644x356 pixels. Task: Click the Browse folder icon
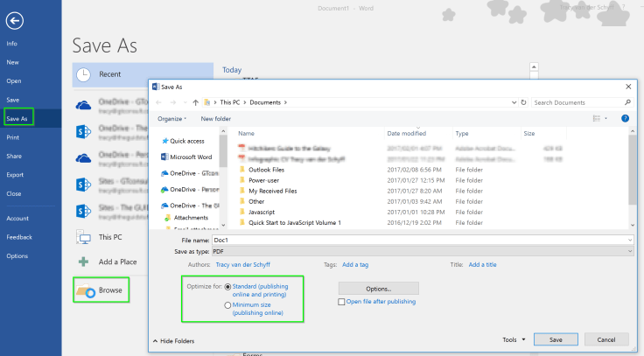pyautogui.click(x=84, y=290)
